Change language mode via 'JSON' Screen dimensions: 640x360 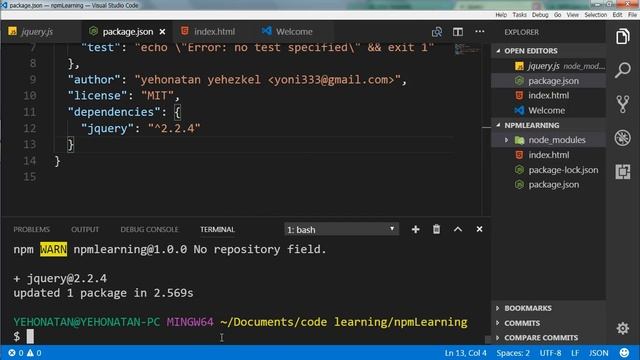(598, 353)
